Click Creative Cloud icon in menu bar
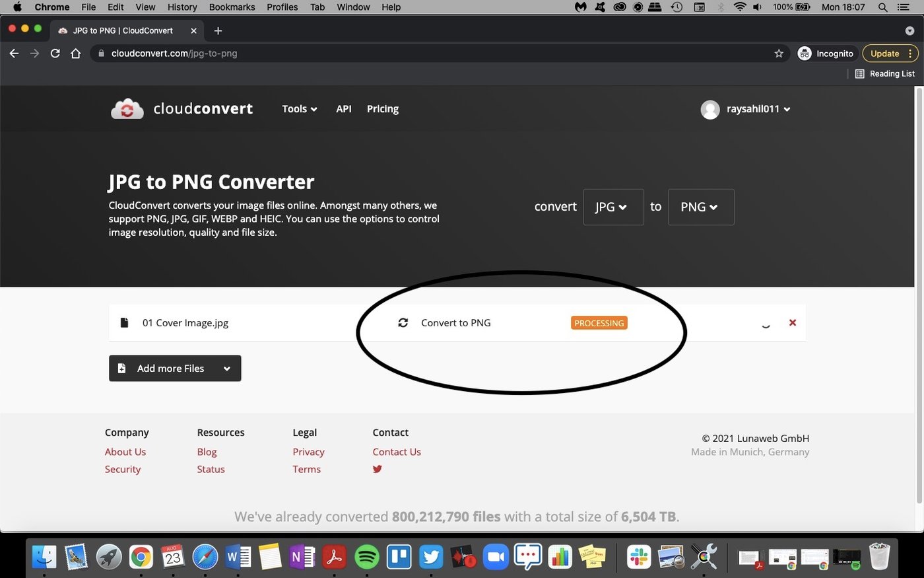 pos(619,7)
